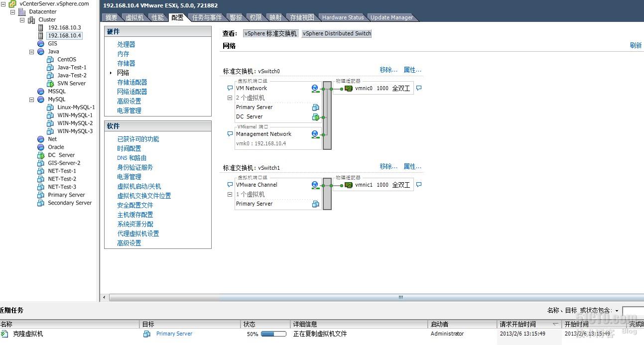Collapse the 1 个虚拟机 list under VMware Channel
This screenshot has height=345, width=644.
pos(230,195)
